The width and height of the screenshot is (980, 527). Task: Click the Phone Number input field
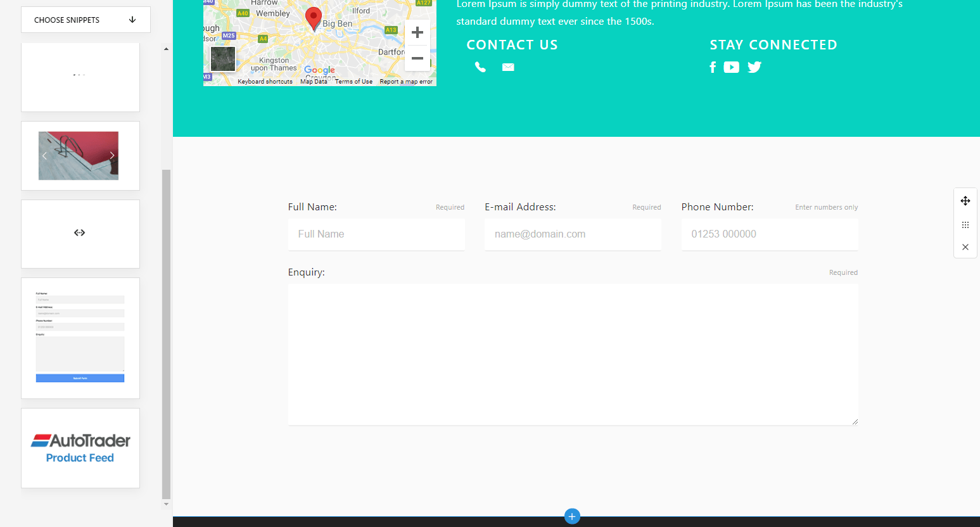point(770,234)
